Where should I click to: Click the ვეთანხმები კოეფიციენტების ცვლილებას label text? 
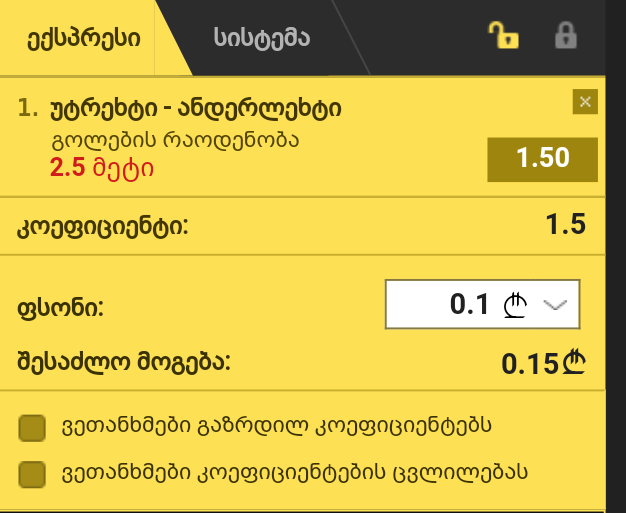tap(295, 473)
